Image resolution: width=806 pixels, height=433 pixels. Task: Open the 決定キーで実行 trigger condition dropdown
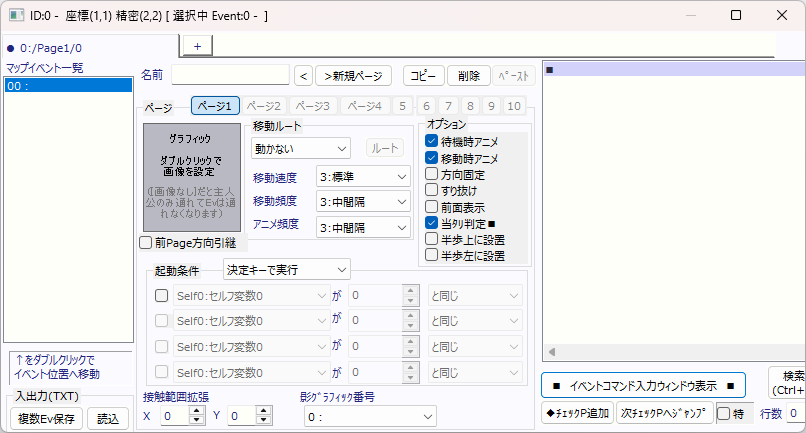click(287, 269)
